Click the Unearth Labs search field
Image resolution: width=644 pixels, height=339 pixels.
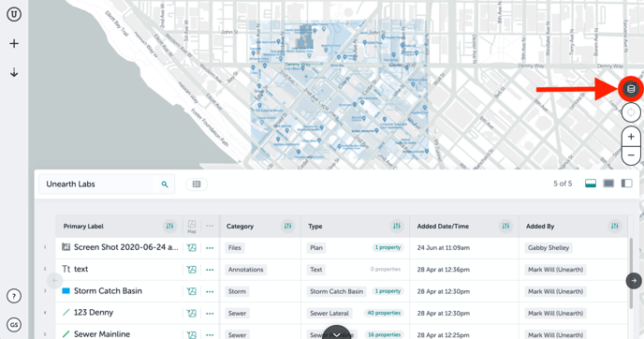(x=107, y=184)
